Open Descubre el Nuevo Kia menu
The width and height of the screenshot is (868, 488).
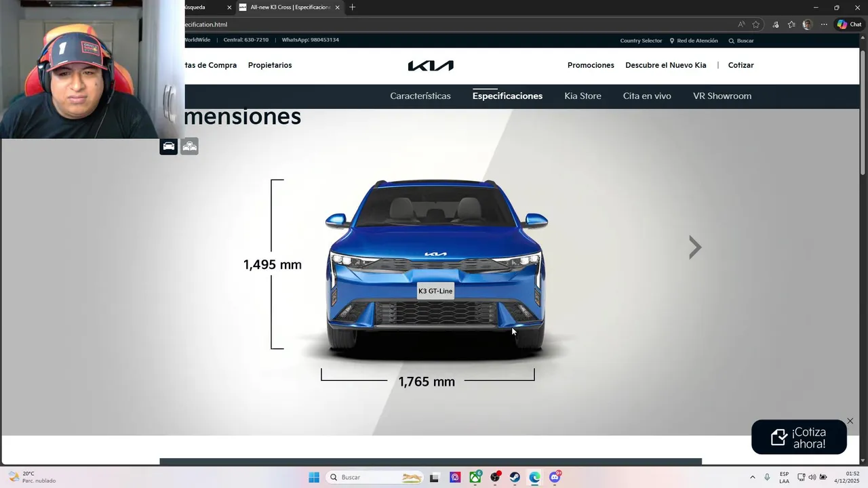tap(666, 65)
